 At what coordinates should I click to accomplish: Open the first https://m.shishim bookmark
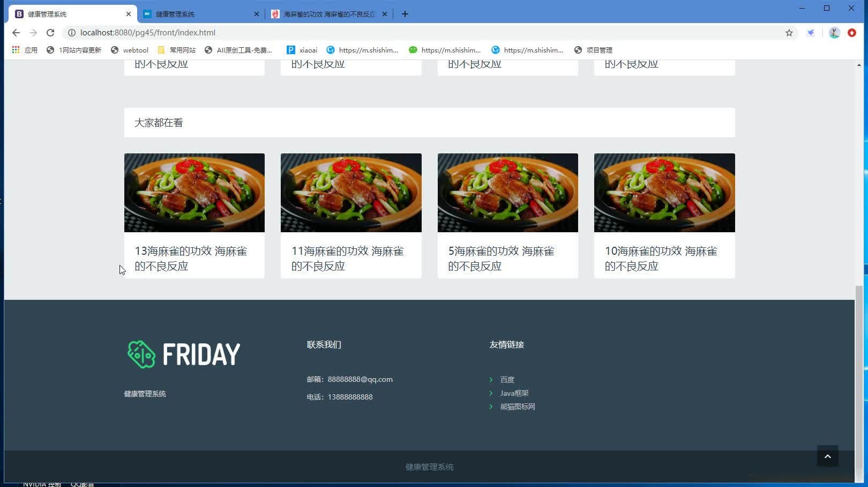pyautogui.click(x=363, y=50)
